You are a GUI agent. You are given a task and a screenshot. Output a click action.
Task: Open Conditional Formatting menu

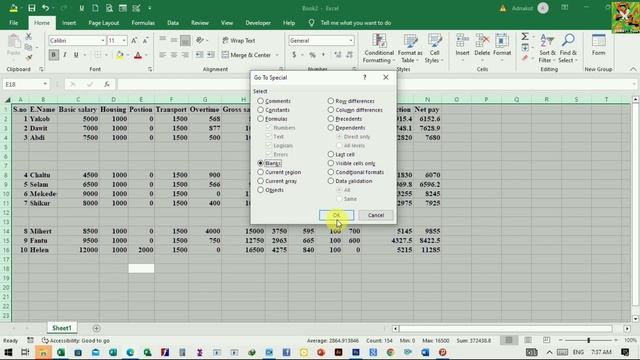click(x=379, y=48)
